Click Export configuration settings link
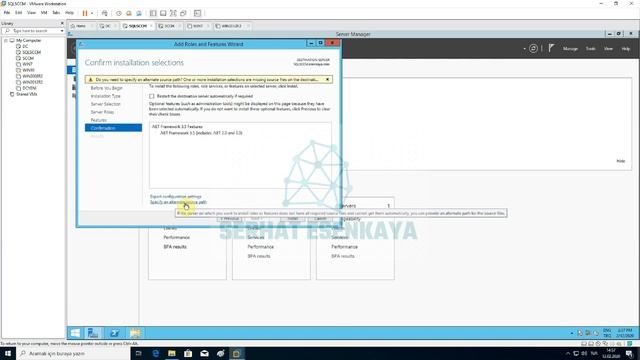Viewport: 640px width, 360px height. tap(176, 196)
